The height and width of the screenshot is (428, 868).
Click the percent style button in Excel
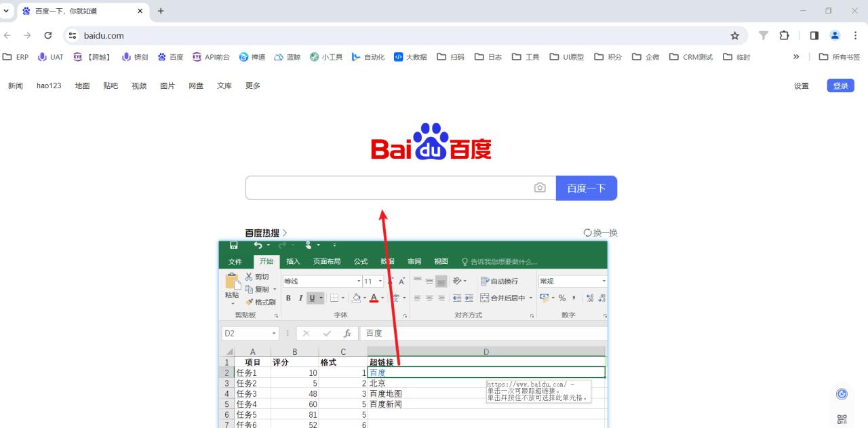[561, 298]
